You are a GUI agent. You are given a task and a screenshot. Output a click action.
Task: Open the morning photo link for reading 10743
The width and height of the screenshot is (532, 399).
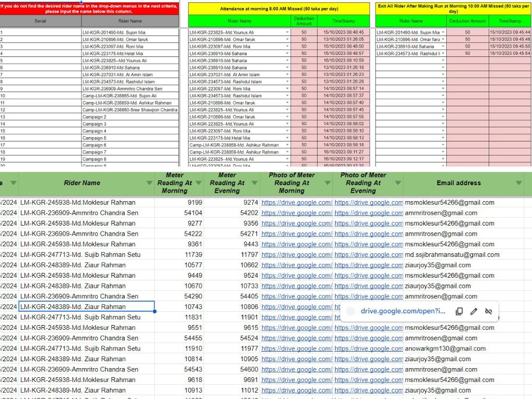(x=296, y=307)
